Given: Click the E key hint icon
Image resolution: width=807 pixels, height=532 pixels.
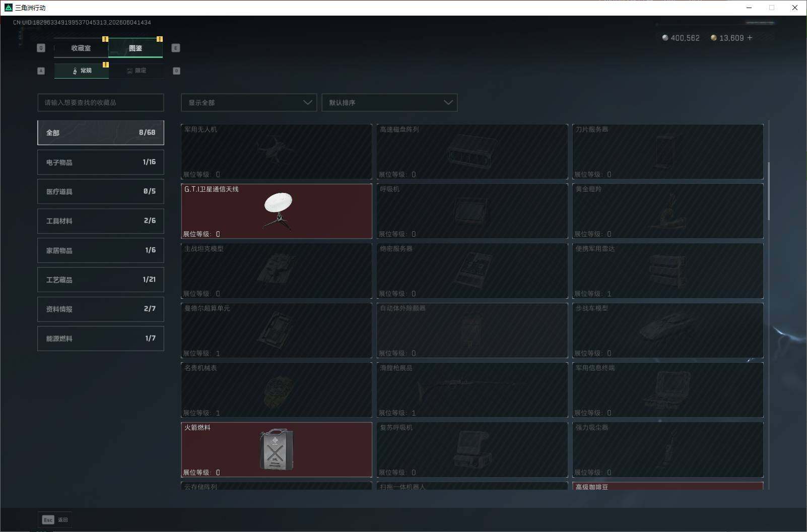Looking at the screenshot, I should pos(175,48).
